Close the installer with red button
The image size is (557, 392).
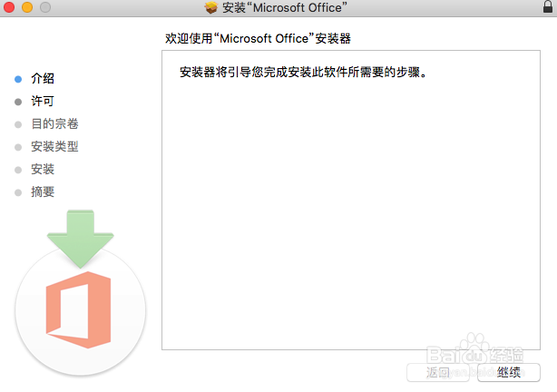(x=9, y=6)
